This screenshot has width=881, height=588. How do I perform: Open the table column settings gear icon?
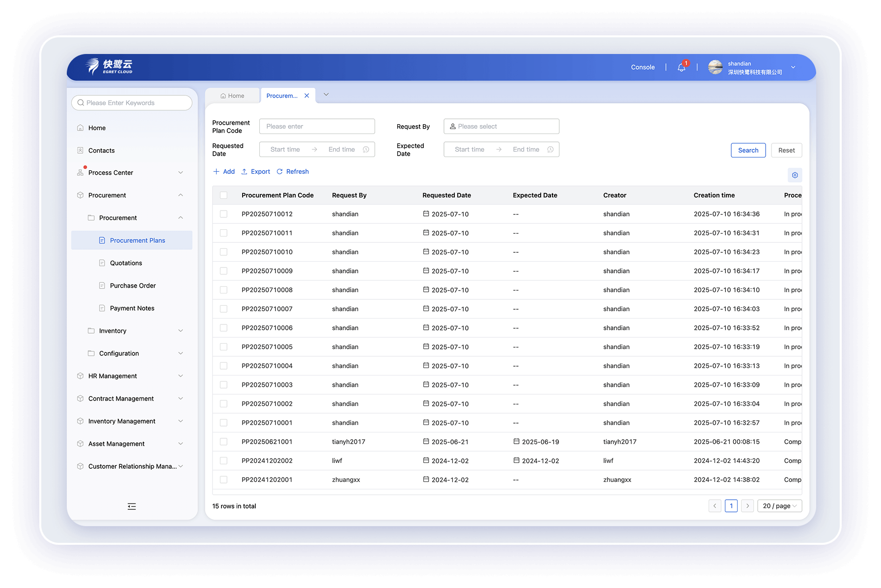coord(795,175)
